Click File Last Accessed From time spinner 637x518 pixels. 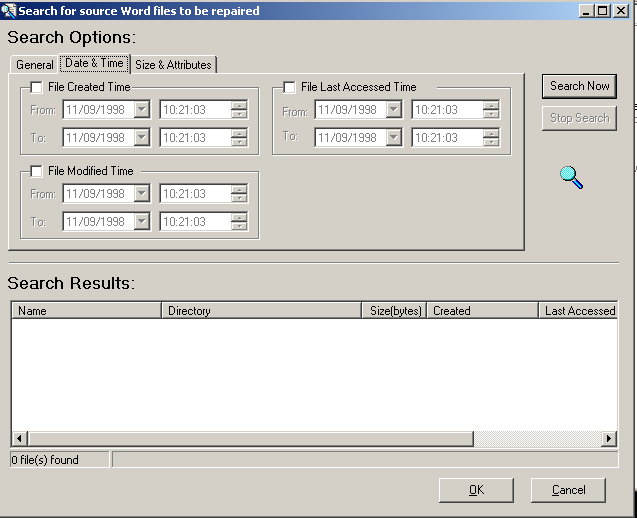coord(491,109)
